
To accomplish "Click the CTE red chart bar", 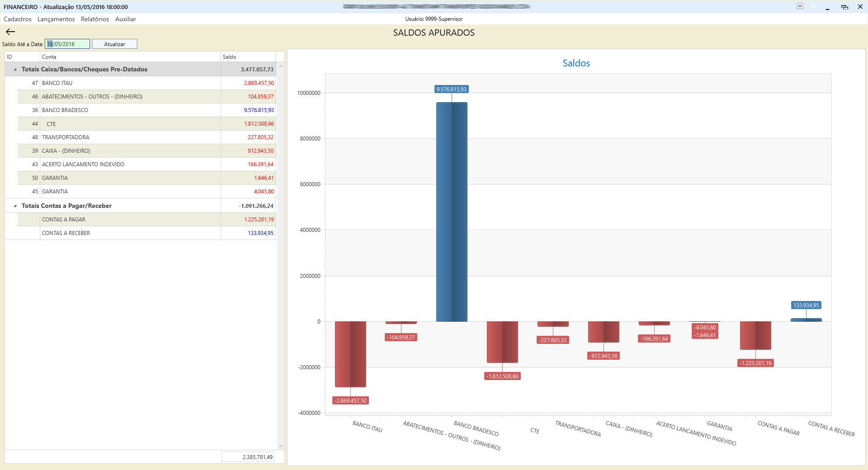I will [x=502, y=342].
